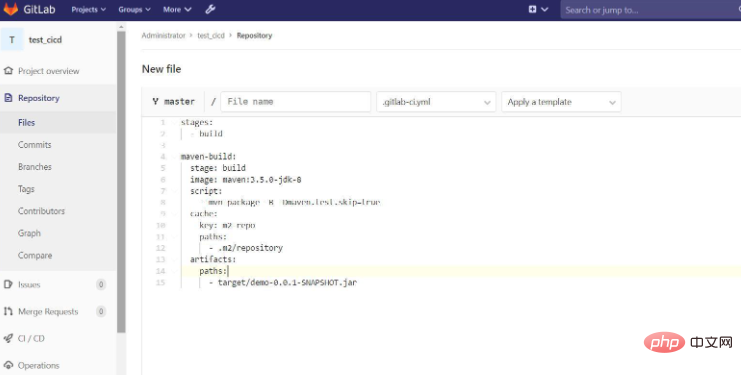Viewport: 743px width, 375px height.
Task: Click the test_cicd breadcrumb link
Action: click(211, 36)
